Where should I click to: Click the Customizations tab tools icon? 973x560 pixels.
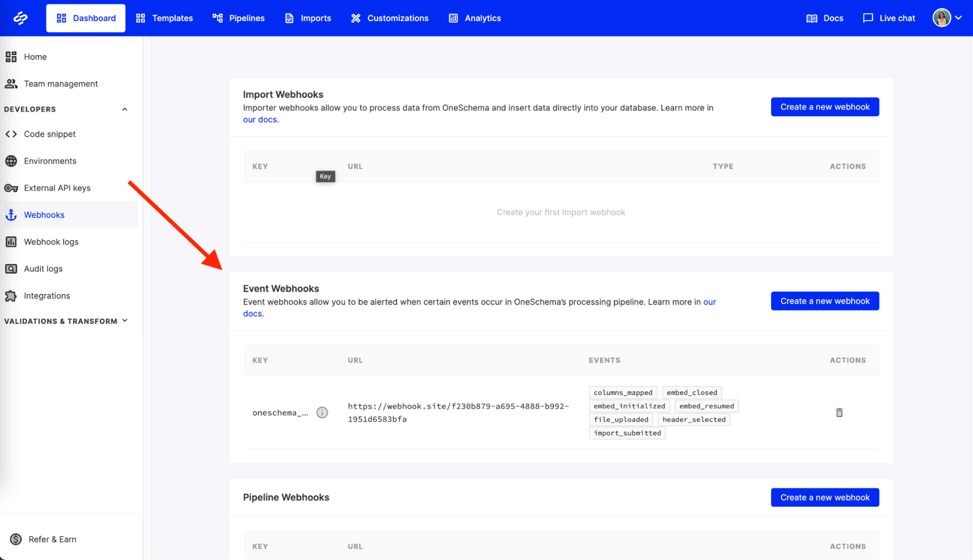point(356,18)
